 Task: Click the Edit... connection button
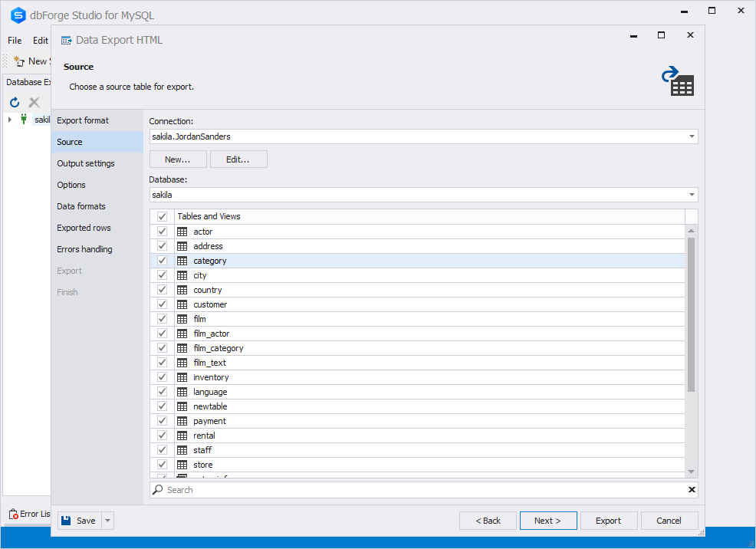[238, 159]
